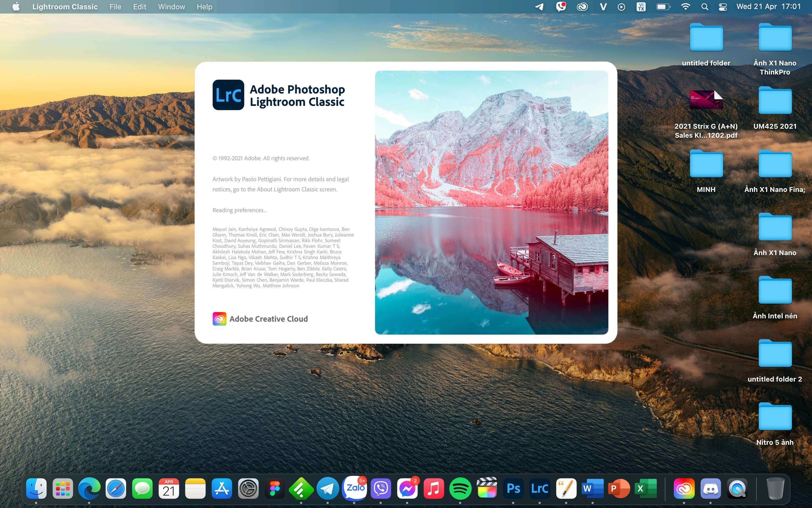This screenshot has height=508, width=812.
Task: Open the Trash in the dock
Action: click(x=775, y=488)
